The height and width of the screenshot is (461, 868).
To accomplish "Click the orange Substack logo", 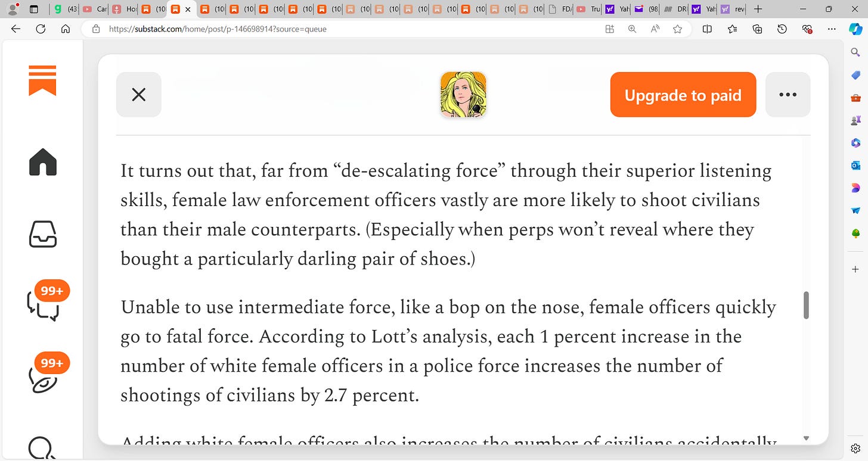I will tap(42, 80).
